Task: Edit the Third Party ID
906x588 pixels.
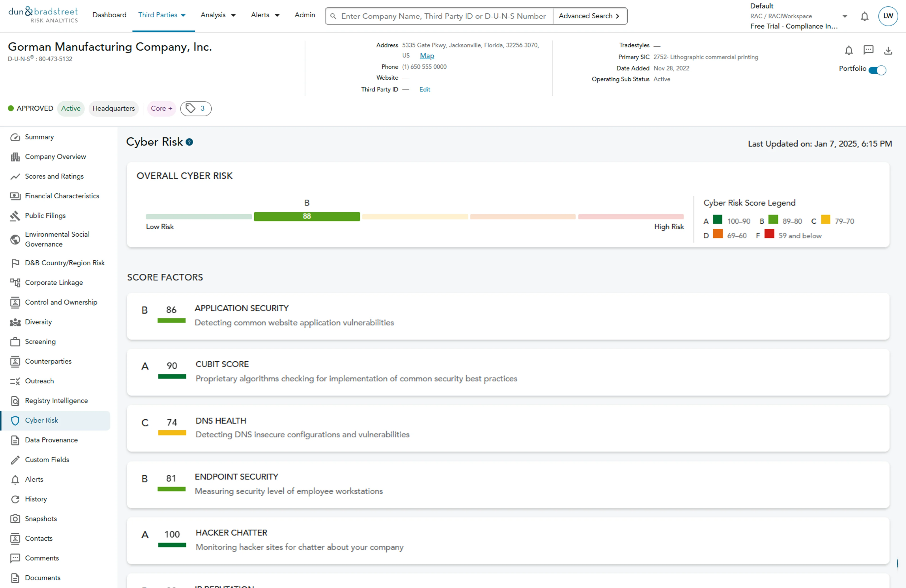Action: click(x=425, y=90)
